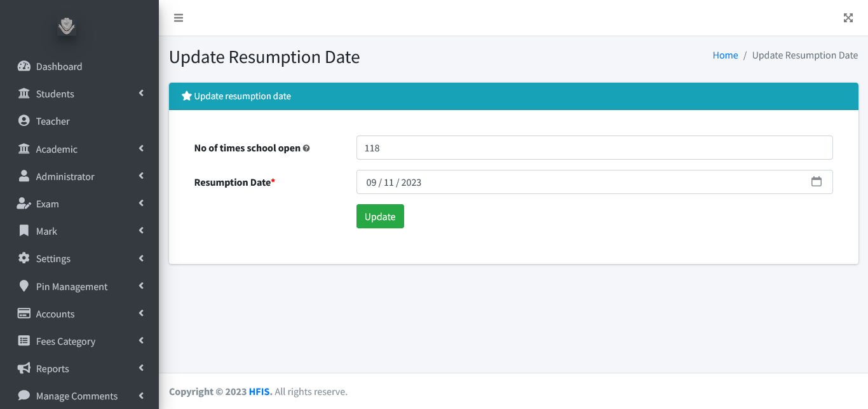Viewport: 868px width, 409px height.
Task: Click the Resumption Date field label
Action: point(234,182)
